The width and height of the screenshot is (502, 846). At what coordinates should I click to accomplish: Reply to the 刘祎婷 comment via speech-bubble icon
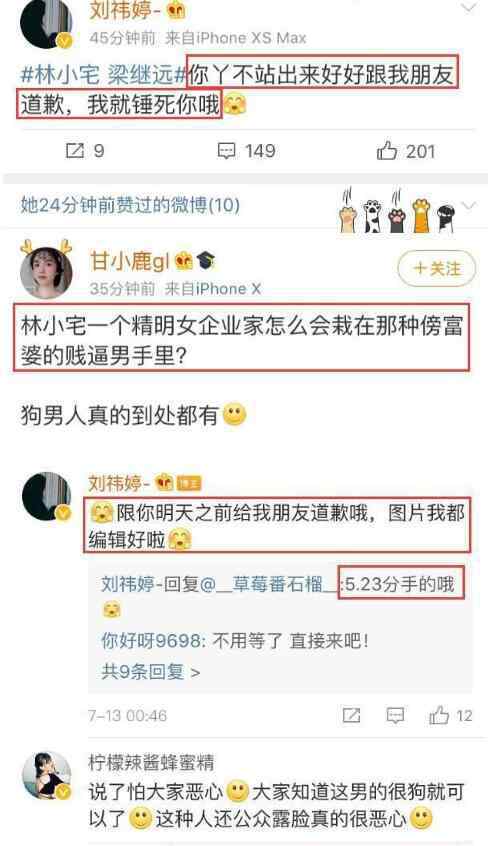(x=395, y=715)
